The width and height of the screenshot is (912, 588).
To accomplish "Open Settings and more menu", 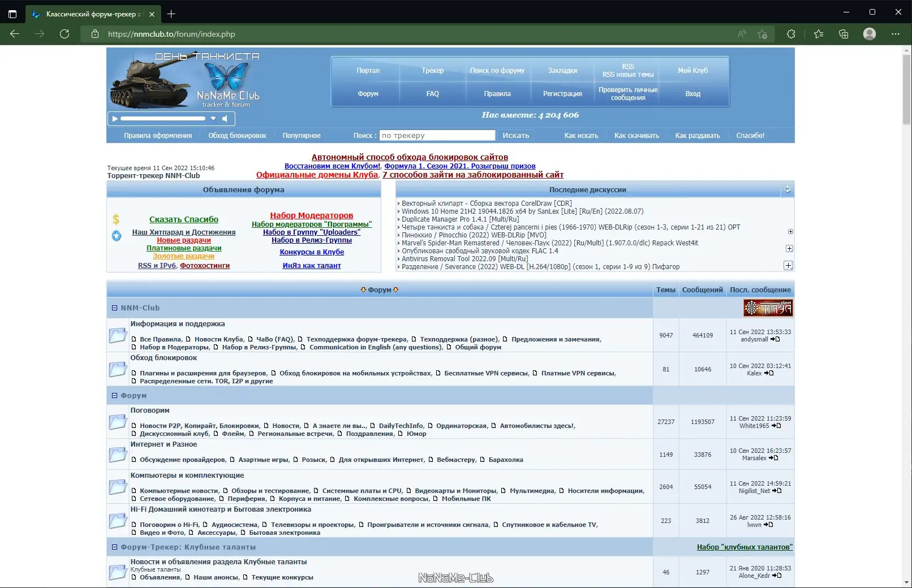I will (x=895, y=34).
